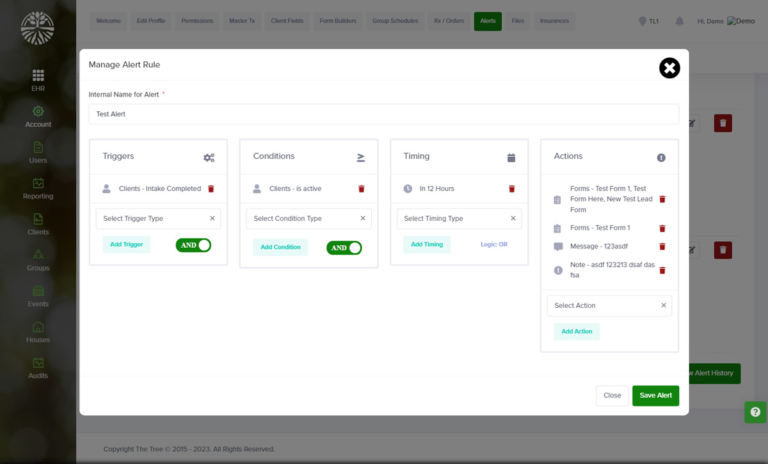Delete the Message - 123asdf action

[662, 246]
